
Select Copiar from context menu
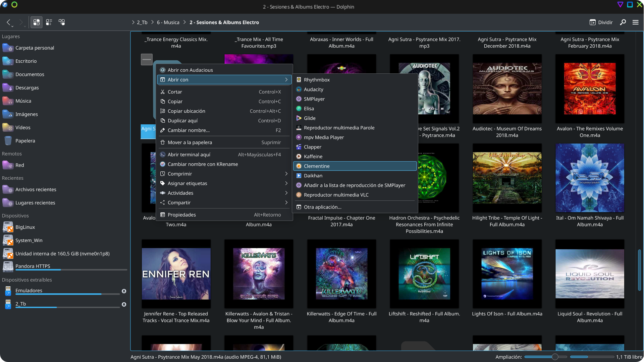(x=224, y=102)
